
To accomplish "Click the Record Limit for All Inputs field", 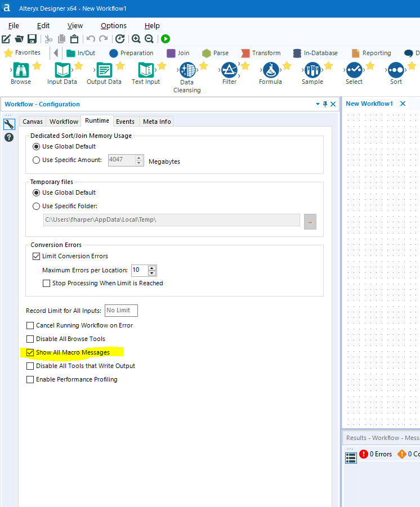I will [x=122, y=311].
